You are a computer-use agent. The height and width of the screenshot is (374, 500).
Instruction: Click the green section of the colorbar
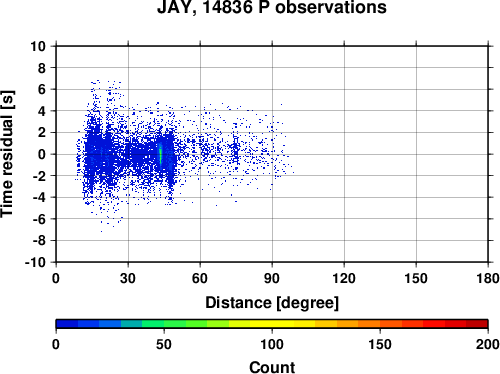pyautogui.click(x=174, y=324)
